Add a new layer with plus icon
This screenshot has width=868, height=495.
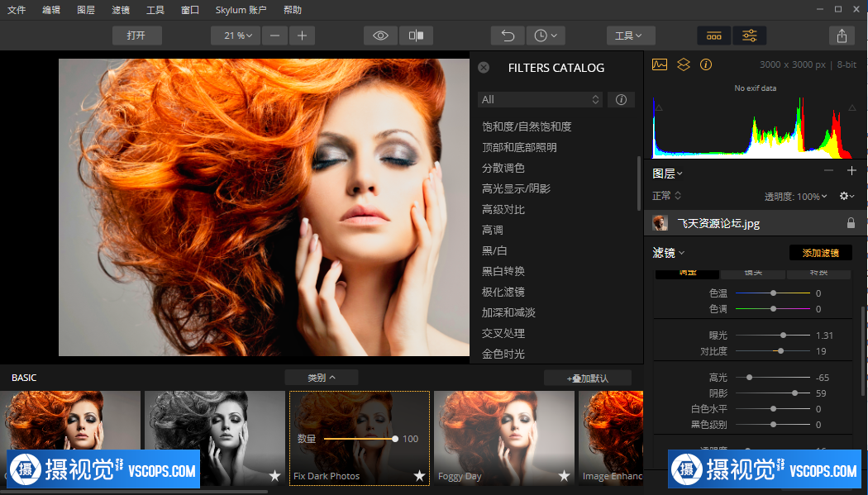pyautogui.click(x=851, y=170)
